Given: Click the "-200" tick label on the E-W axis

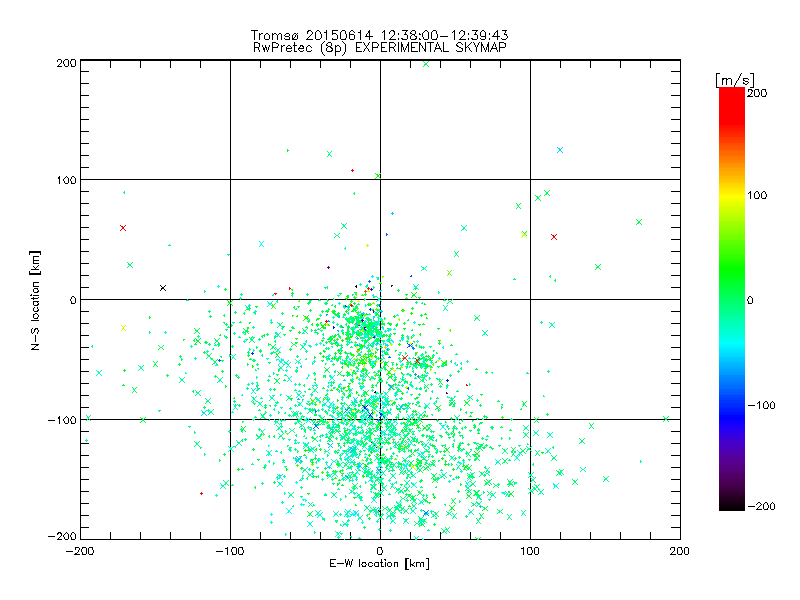Looking at the screenshot, I should (x=80, y=551).
